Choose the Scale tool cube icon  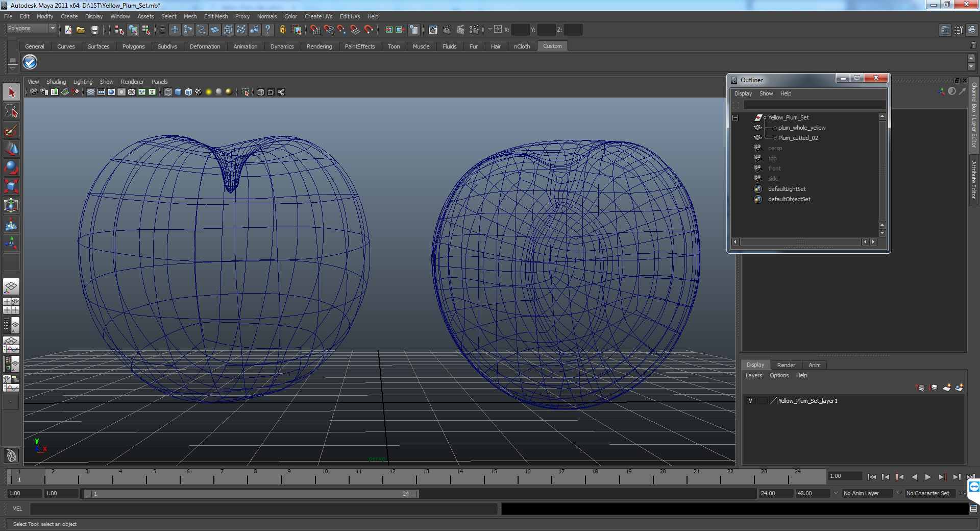click(11, 187)
